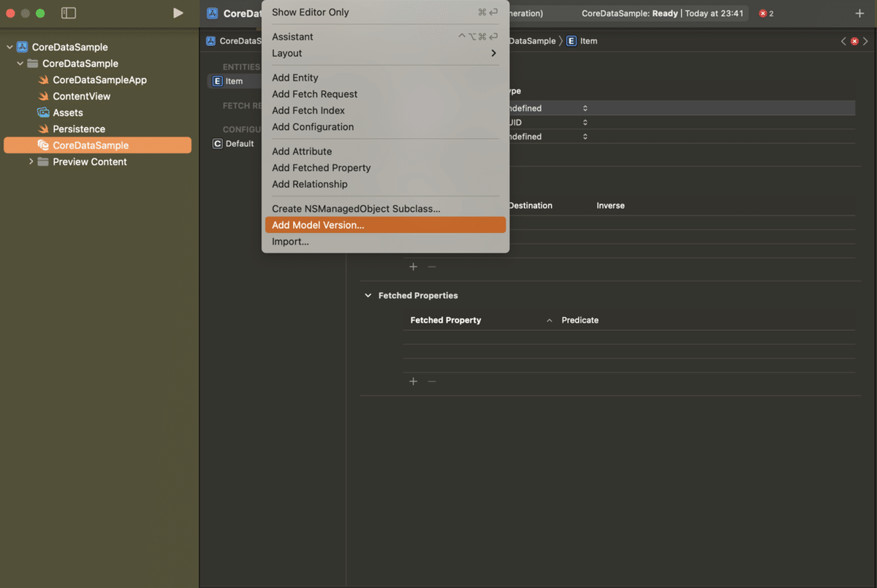Toggle the navigator sidebar visibility icon
Screen dimensions: 877x588
[x=68, y=12]
